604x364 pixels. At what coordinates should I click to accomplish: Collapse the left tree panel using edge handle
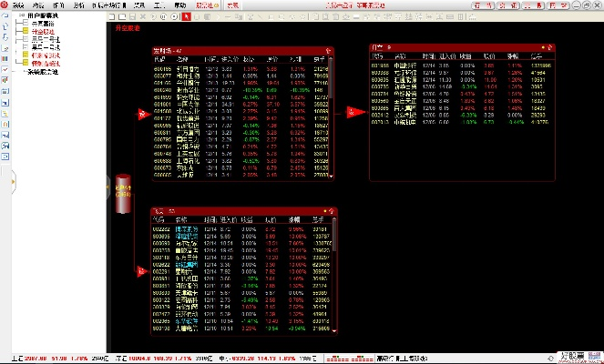coord(107,183)
